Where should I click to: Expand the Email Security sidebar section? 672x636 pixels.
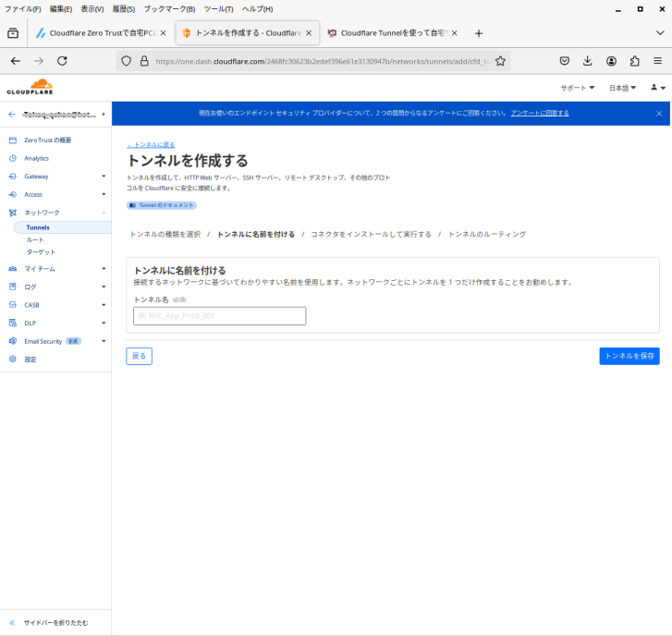point(104,341)
